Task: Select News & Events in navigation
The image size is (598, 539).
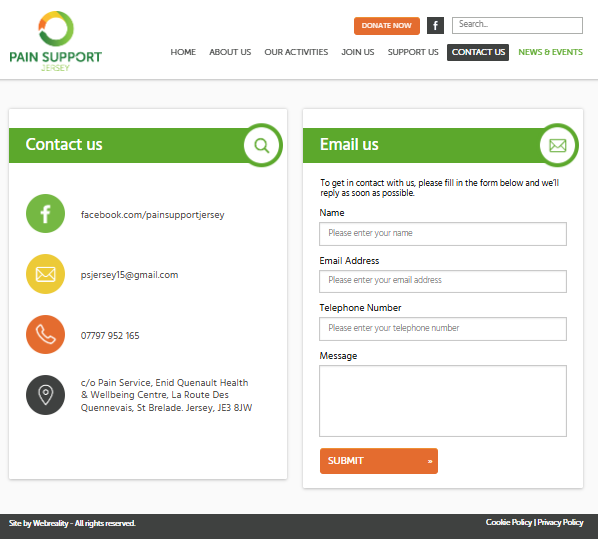Action: coord(550,52)
